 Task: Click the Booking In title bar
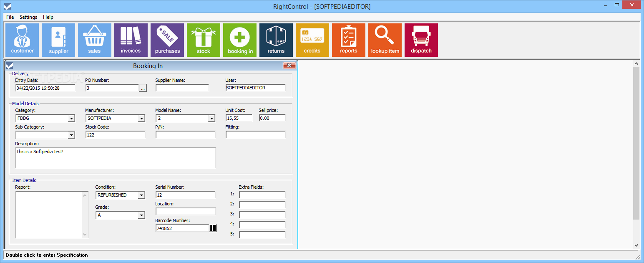(148, 66)
